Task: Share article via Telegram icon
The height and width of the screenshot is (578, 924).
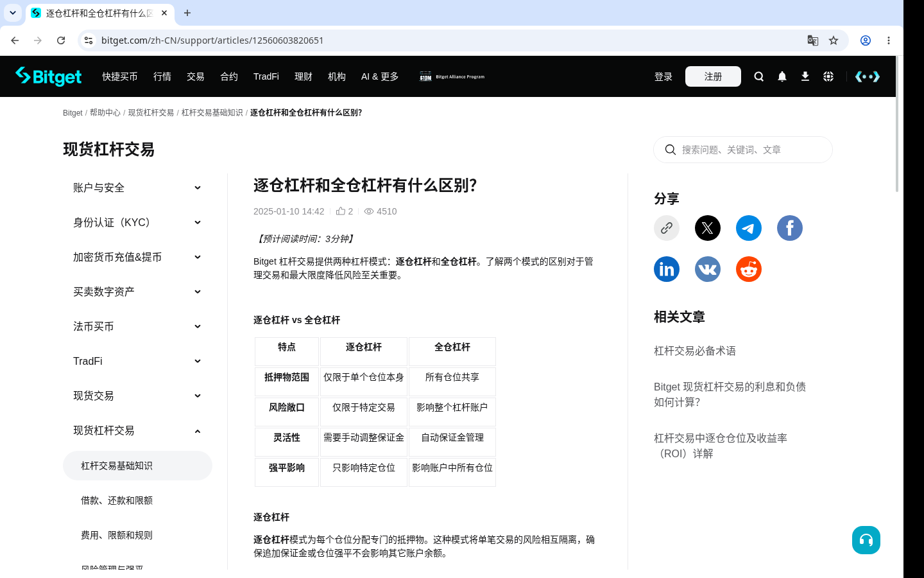Action: click(x=749, y=228)
